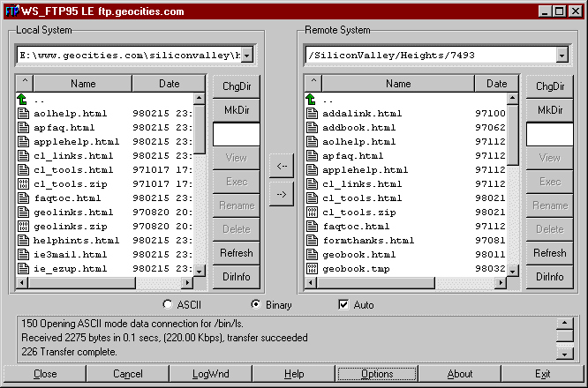Screen dimensions: 588x388
Task: Select remote cl_tools.zip archive icon
Action: pos(312,212)
